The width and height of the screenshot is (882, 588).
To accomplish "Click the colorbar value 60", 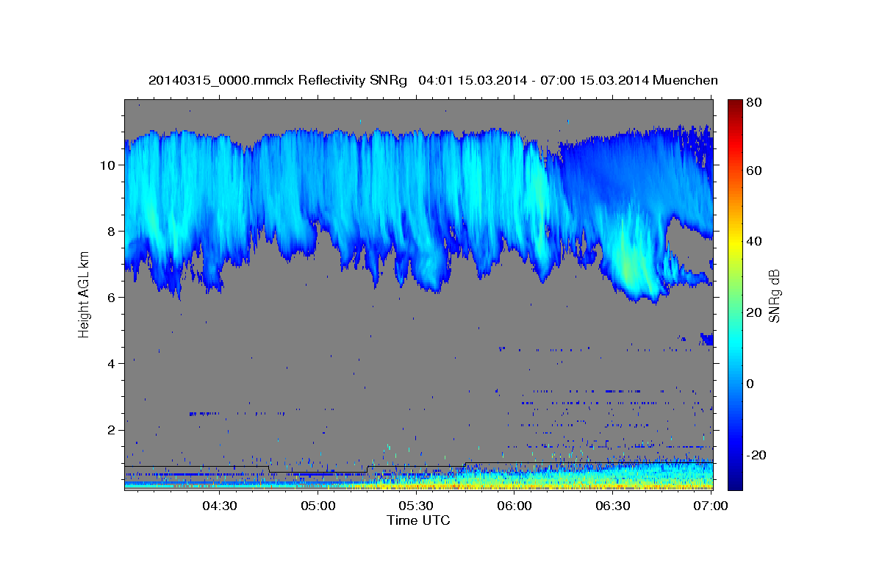I will 754,171.
